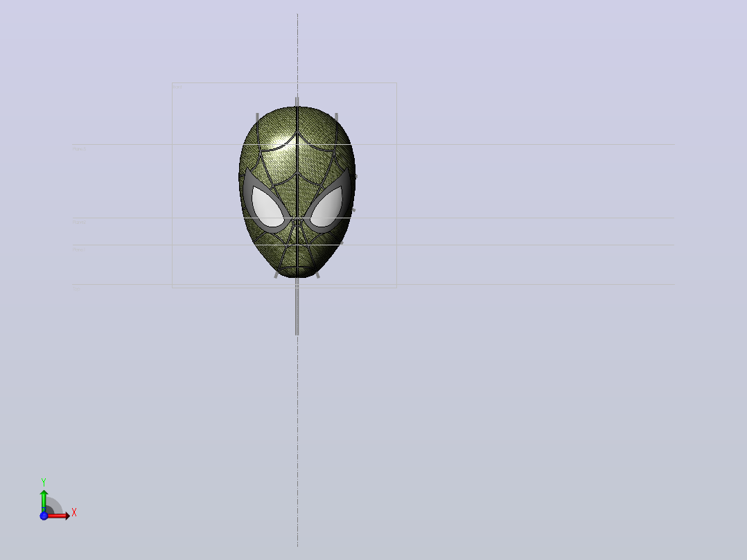Click the right white eye of the mask
This screenshot has height=560, width=747.
tap(327, 207)
